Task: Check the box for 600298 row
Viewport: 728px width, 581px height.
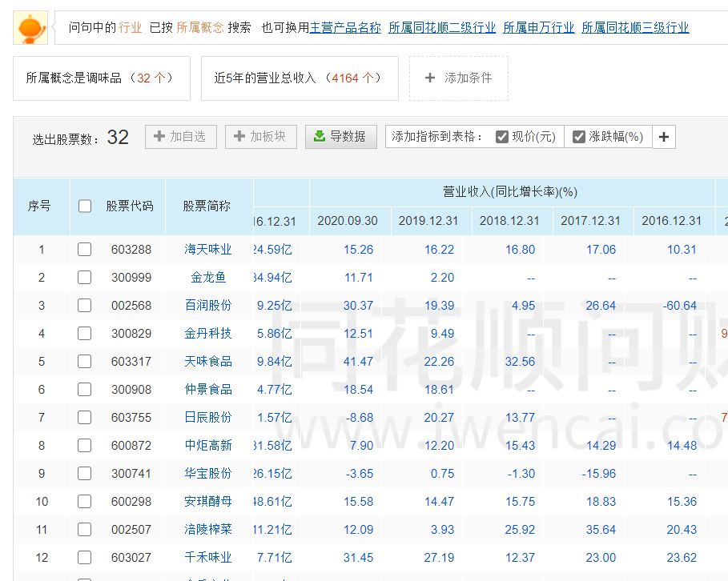Action: 85,501
